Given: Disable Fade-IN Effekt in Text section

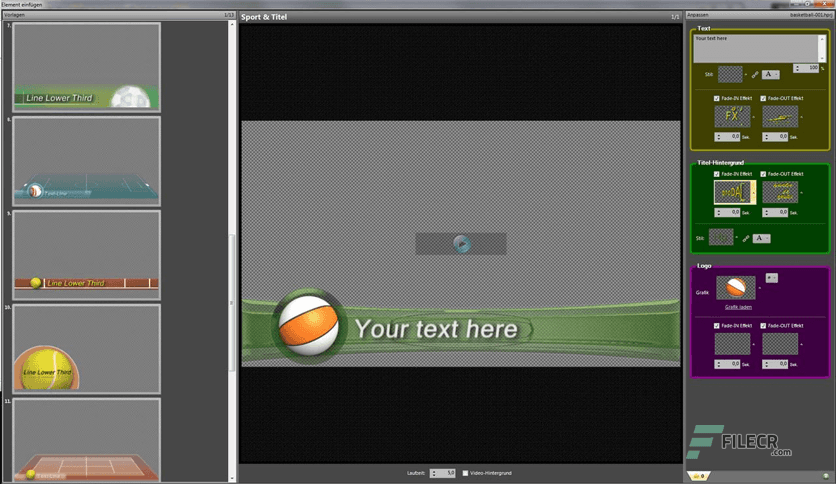Looking at the screenshot, I should (x=717, y=99).
